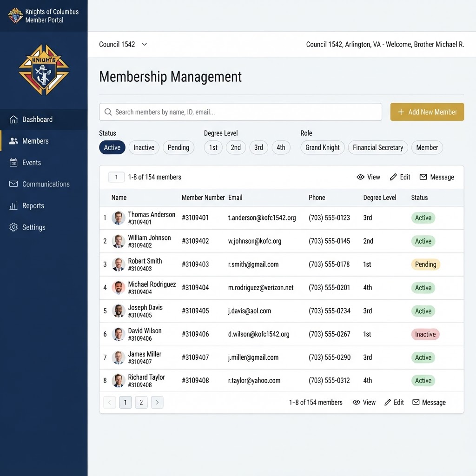Click the Members people icon
Screen dimensions: 476x476
click(13, 141)
